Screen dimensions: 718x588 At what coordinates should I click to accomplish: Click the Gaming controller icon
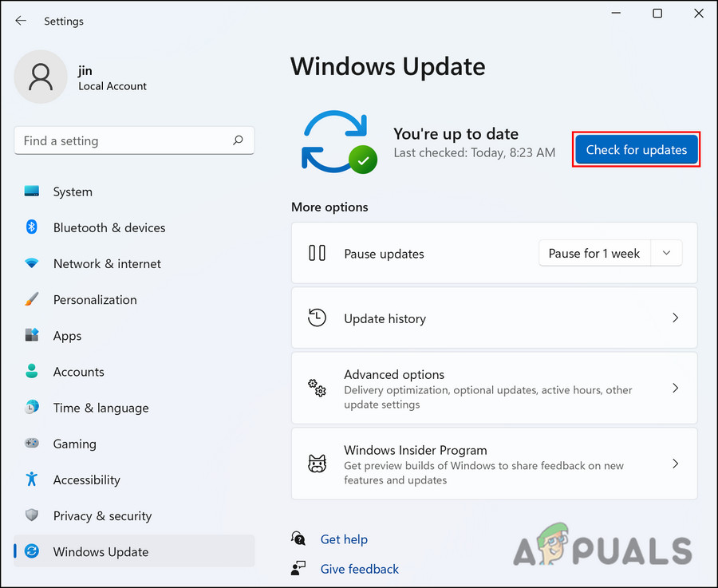point(32,443)
